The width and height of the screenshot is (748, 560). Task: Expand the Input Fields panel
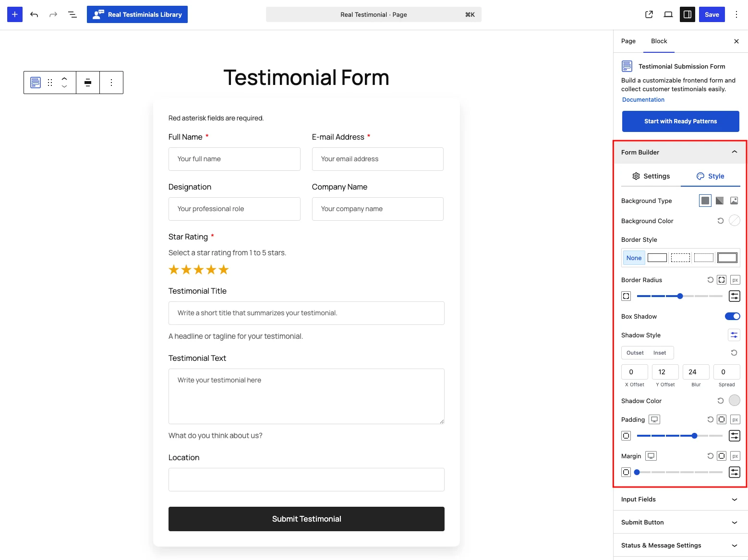pyautogui.click(x=680, y=499)
